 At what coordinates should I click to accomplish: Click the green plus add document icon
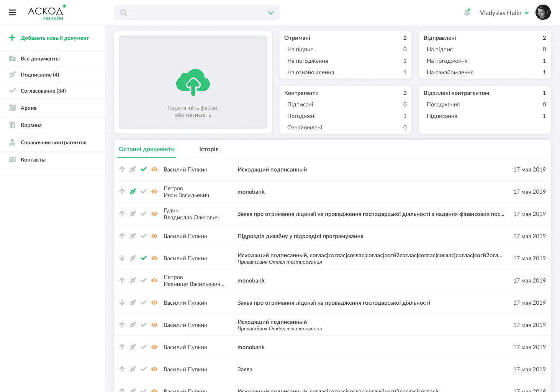pos(12,38)
